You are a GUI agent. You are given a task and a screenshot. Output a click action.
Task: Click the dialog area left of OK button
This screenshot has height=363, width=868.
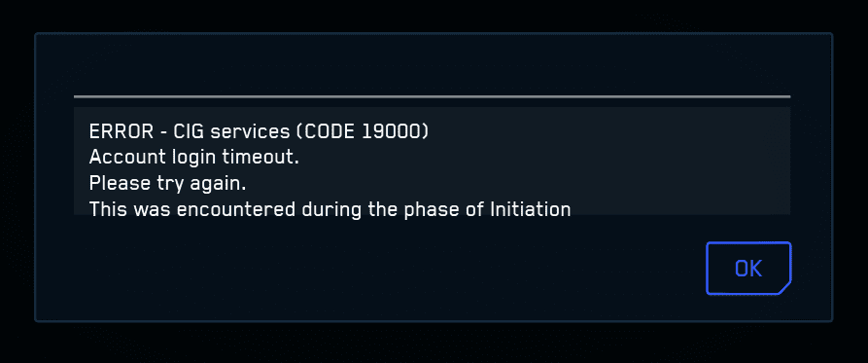click(x=388, y=269)
